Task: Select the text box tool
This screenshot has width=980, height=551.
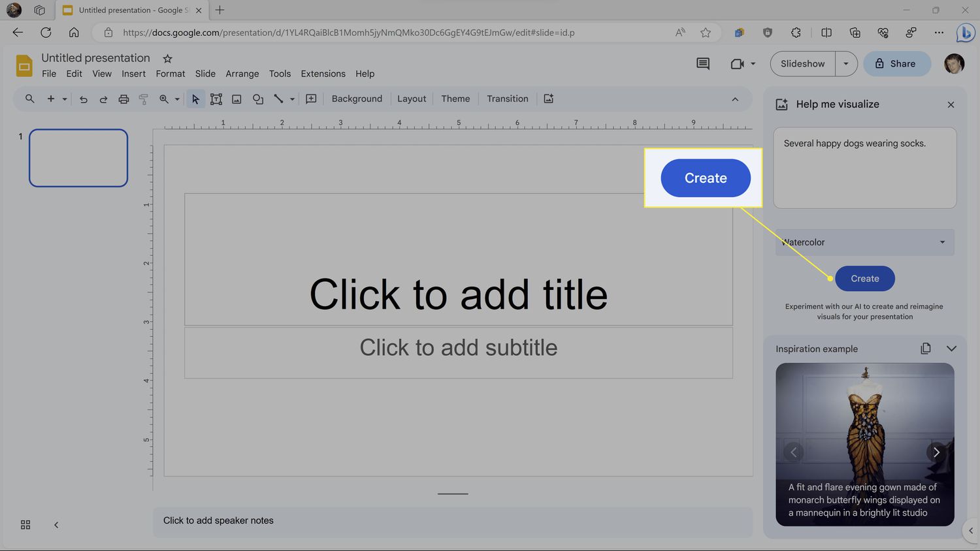Action: (x=216, y=99)
